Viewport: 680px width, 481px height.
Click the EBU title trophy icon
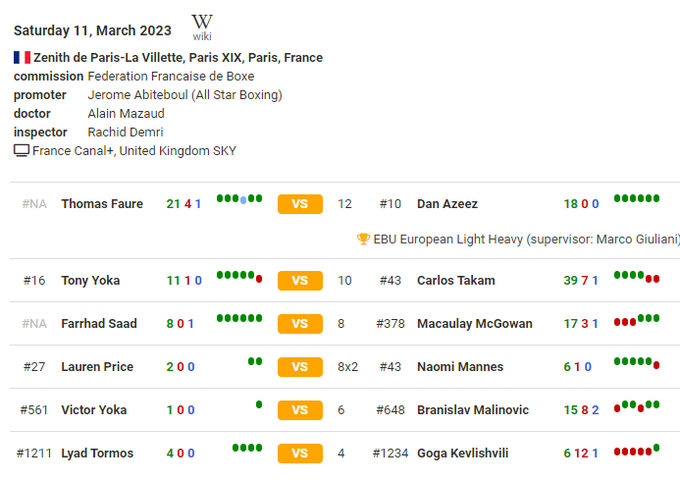[363, 239]
